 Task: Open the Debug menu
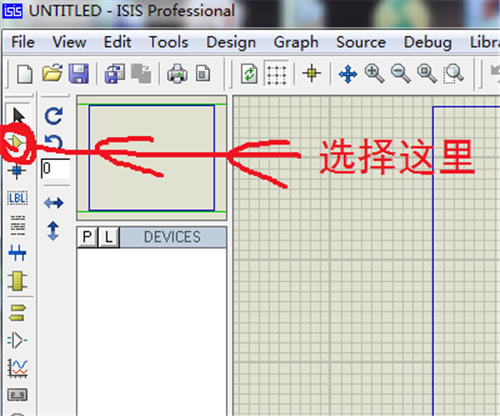pyautogui.click(x=428, y=43)
